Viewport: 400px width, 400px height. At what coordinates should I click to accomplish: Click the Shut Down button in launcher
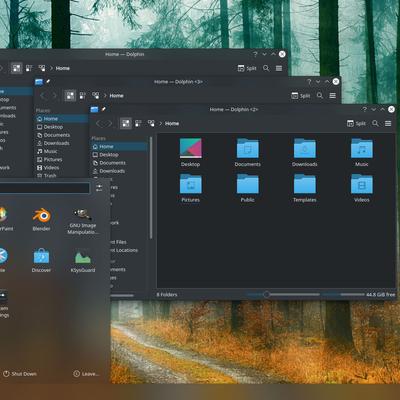coord(20,374)
